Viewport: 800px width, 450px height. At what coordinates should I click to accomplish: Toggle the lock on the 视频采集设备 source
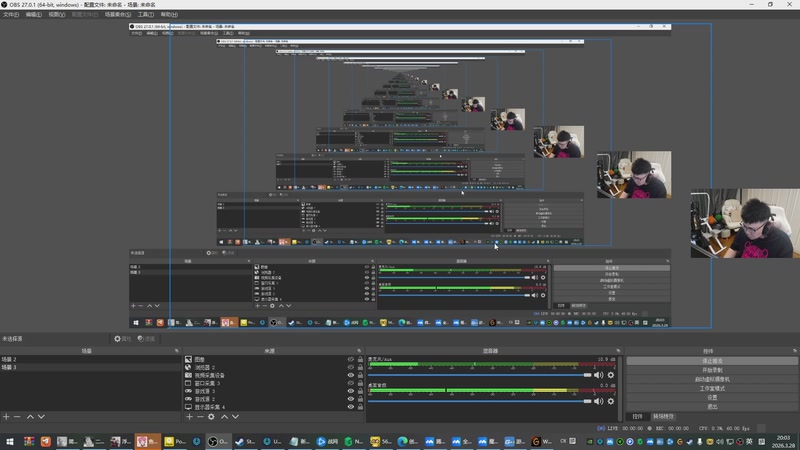(x=360, y=375)
